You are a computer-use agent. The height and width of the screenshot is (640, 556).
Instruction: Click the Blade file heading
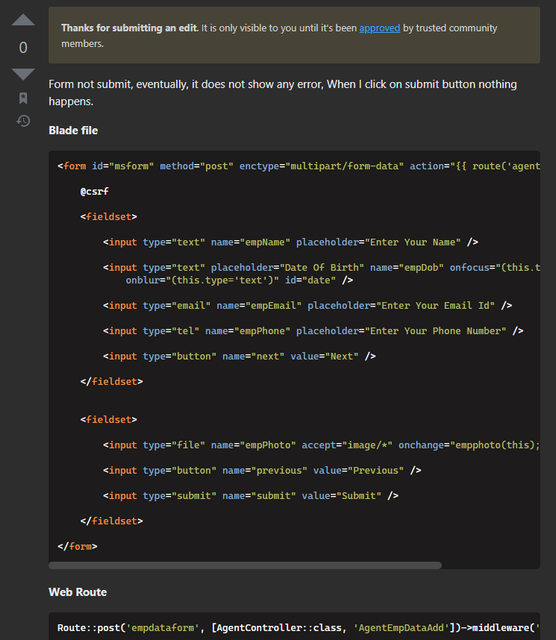(x=73, y=130)
